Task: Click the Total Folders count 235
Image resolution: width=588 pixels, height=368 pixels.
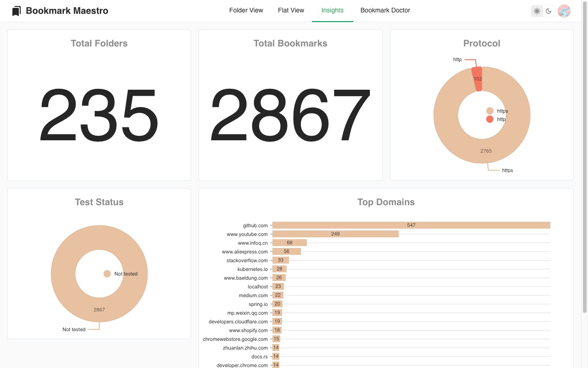Action: click(x=99, y=115)
